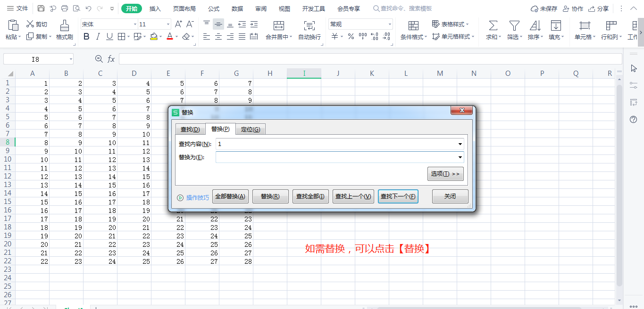Click the zoom magnifier beside formula bar

tap(99, 59)
